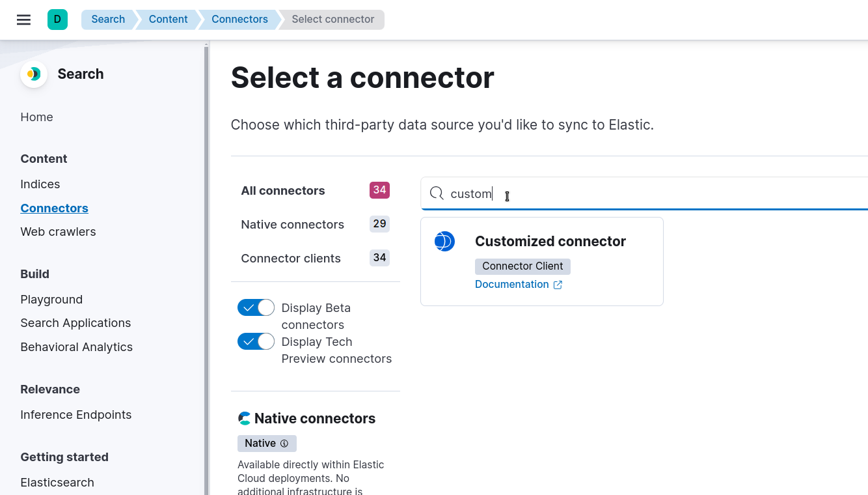Open the Documentation link

point(512,284)
